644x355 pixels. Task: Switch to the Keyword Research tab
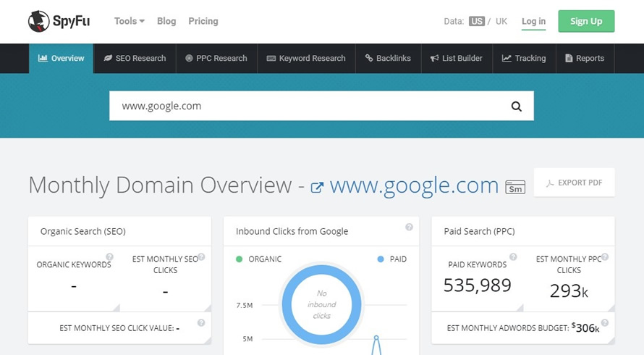[x=306, y=59]
